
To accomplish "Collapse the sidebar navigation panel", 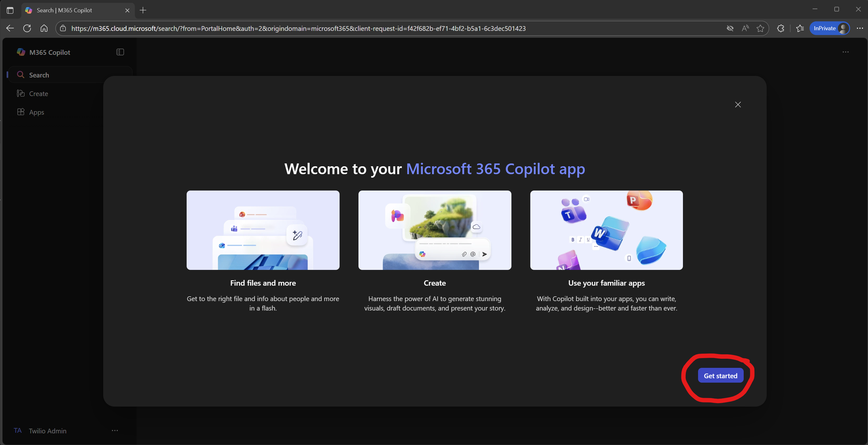I will click(120, 52).
